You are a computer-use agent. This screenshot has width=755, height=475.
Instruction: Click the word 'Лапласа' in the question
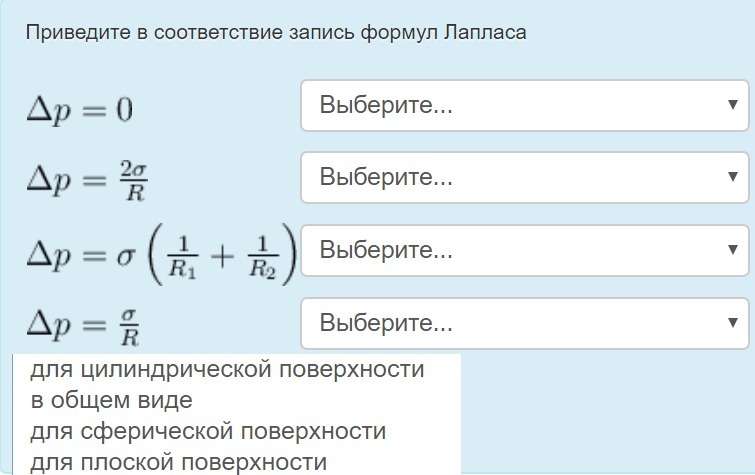point(488,32)
